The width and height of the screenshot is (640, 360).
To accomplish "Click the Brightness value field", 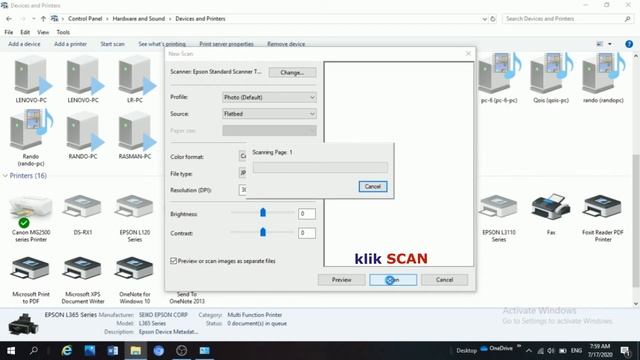I will pyautogui.click(x=307, y=213).
